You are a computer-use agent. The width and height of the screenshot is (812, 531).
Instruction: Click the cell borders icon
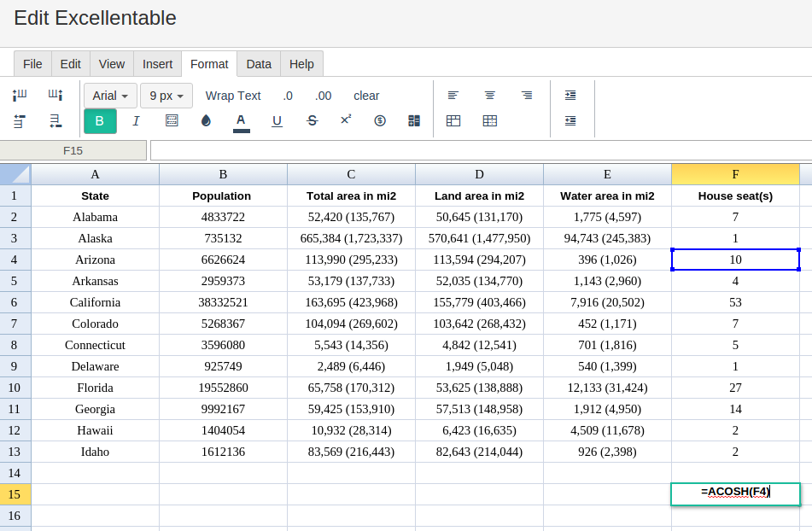coord(172,121)
